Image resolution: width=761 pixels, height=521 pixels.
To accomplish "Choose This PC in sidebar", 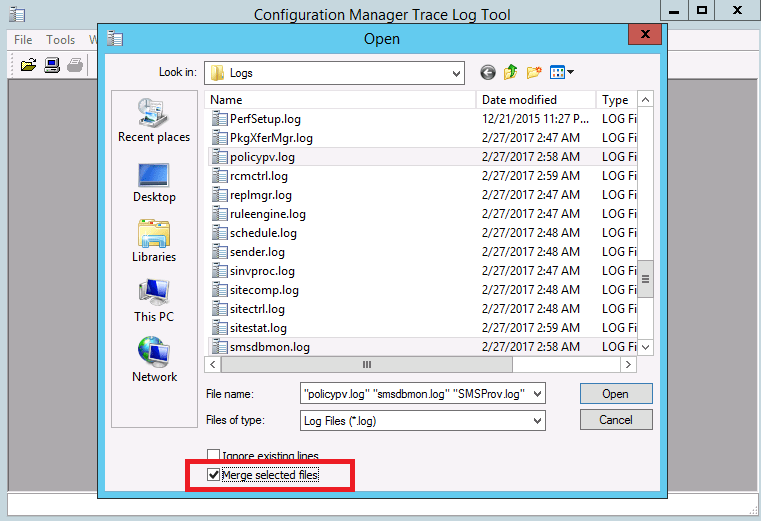I will pos(153,301).
